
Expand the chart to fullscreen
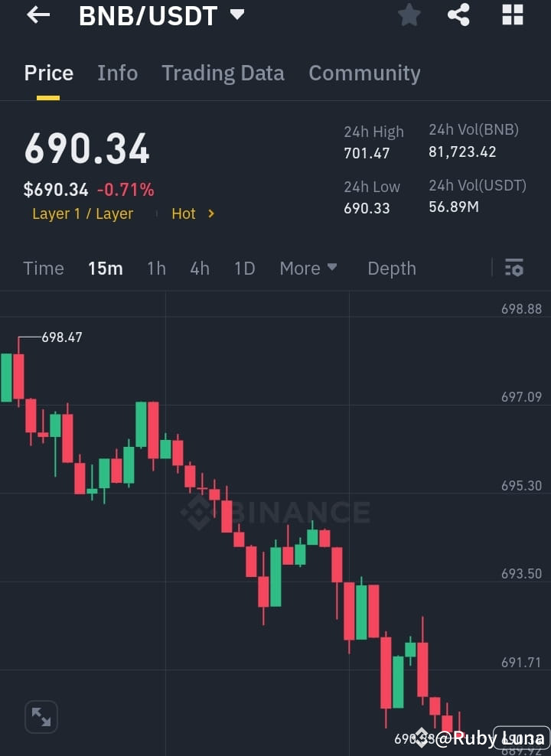41,717
